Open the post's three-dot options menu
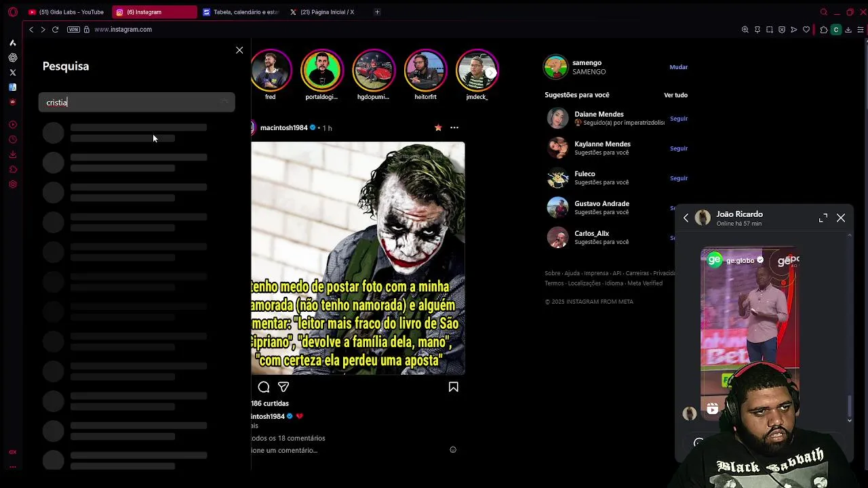Image resolution: width=868 pixels, height=488 pixels. click(454, 127)
